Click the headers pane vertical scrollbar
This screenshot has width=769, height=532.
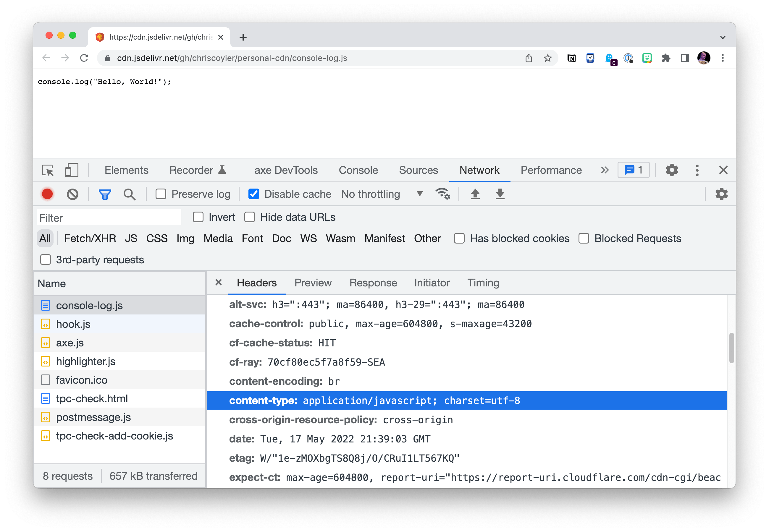click(731, 348)
